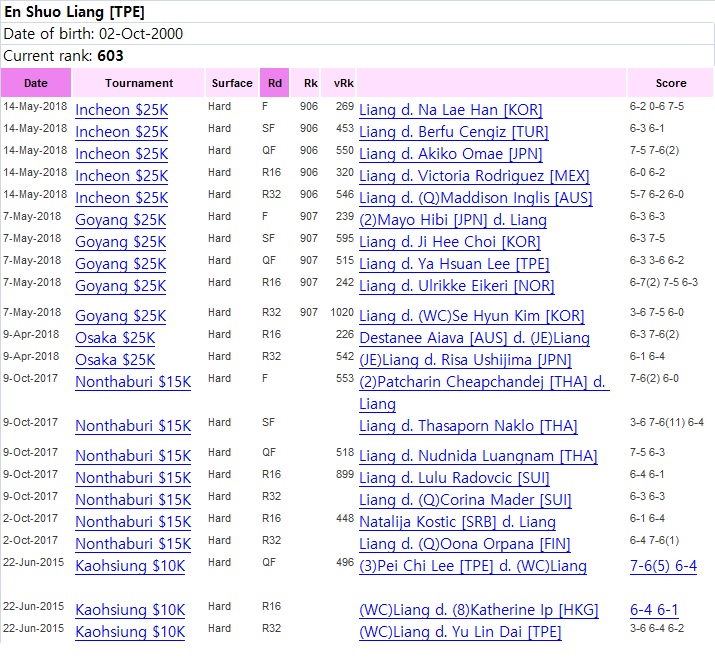
Task: Open Osaka $25K link in R32 row
Action: point(115,360)
